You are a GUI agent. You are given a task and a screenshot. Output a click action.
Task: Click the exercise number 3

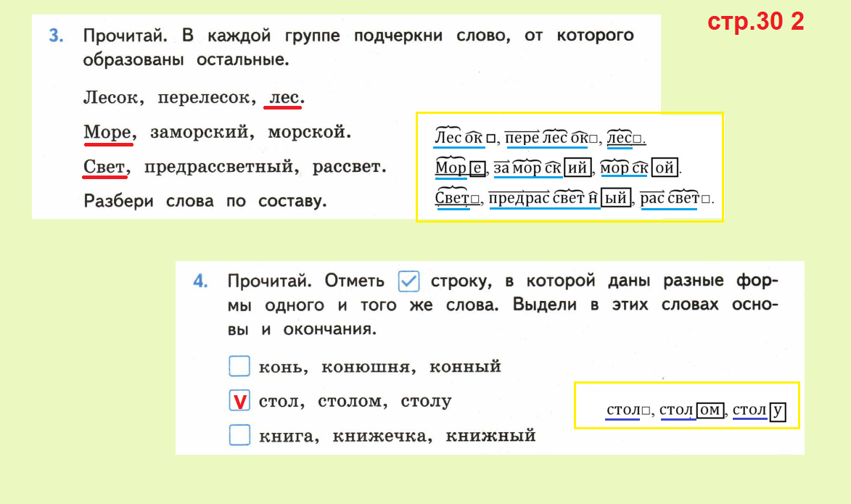56,36
